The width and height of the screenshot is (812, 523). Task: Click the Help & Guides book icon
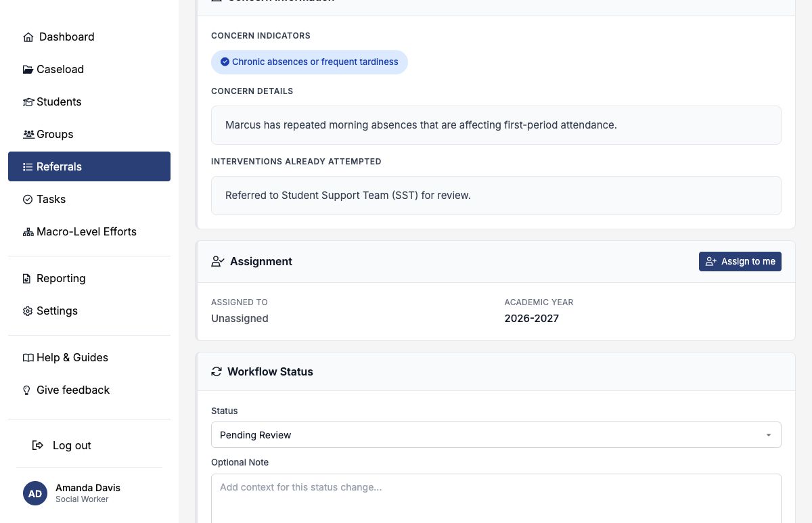(x=28, y=358)
